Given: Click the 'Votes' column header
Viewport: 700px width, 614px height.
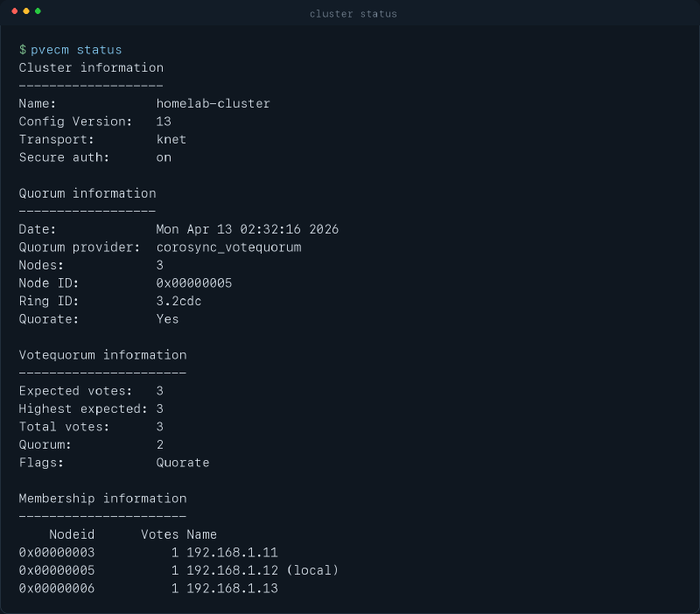Looking at the screenshot, I should click(x=160, y=534).
